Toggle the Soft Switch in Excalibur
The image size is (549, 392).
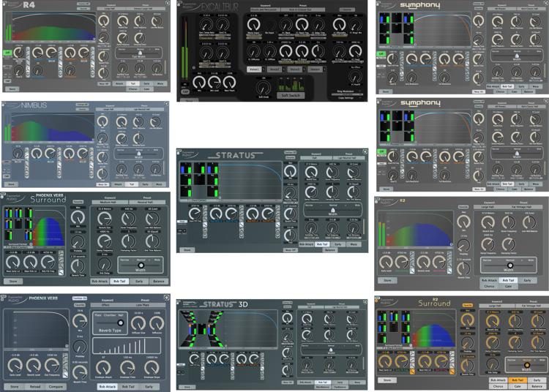tap(291, 95)
